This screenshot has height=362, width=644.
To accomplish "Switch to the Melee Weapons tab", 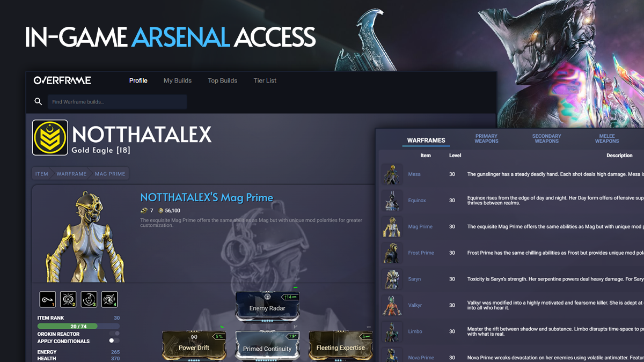I will pos(607,138).
